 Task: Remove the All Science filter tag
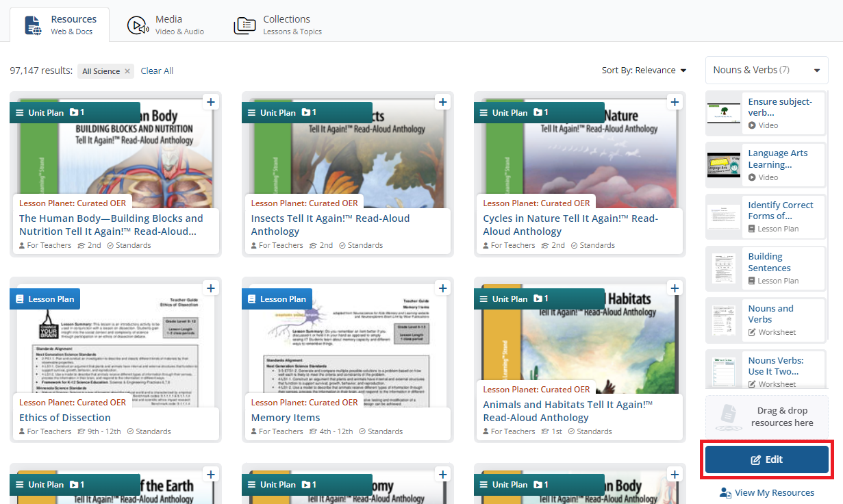click(127, 71)
